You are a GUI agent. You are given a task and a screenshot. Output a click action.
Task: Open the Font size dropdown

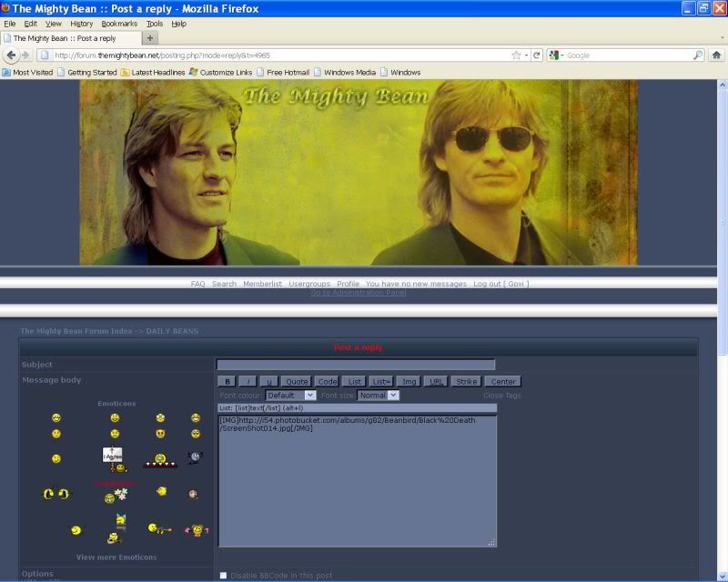378,396
